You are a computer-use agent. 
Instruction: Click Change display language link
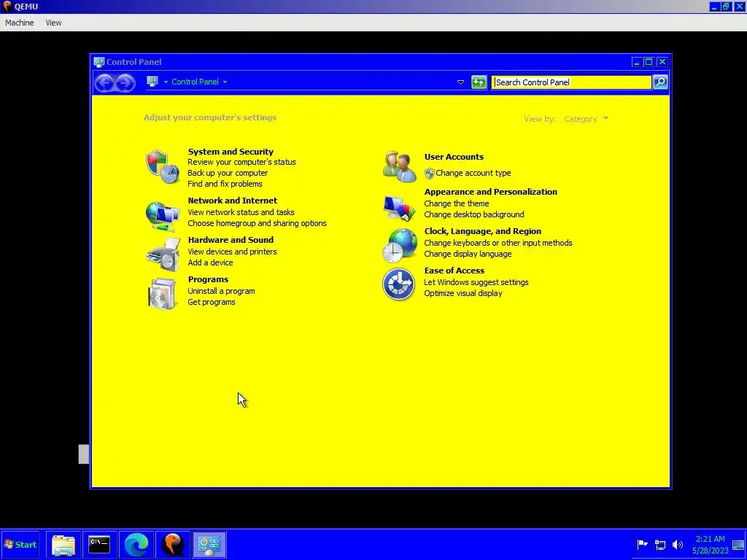(468, 254)
